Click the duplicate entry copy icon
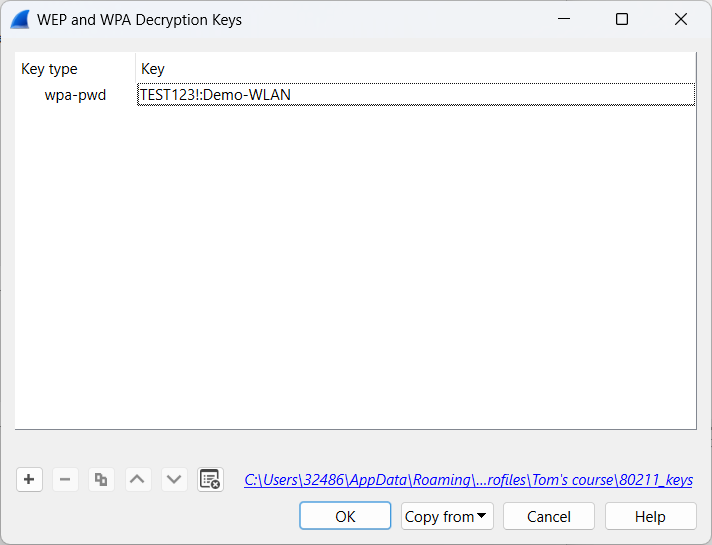Image resolution: width=712 pixels, height=545 pixels. (x=101, y=480)
